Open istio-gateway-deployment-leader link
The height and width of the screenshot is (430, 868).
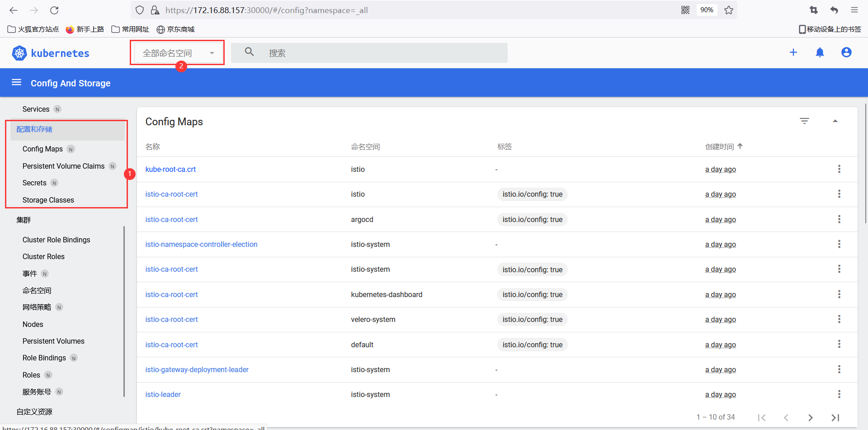pyautogui.click(x=197, y=369)
